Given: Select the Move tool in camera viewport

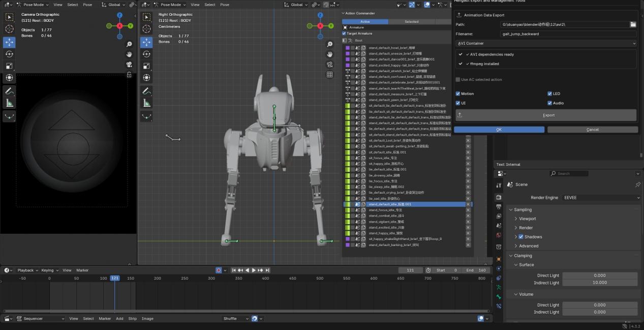Looking at the screenshot, I should pyautogui.click(x=9, y=42).
